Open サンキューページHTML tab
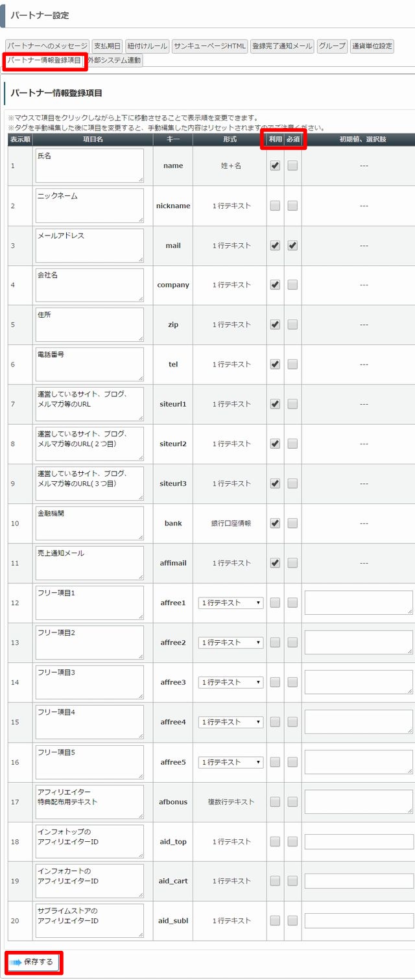Image resolution: width=415 pixels, height=980 pixels. (x=209, y=46)
